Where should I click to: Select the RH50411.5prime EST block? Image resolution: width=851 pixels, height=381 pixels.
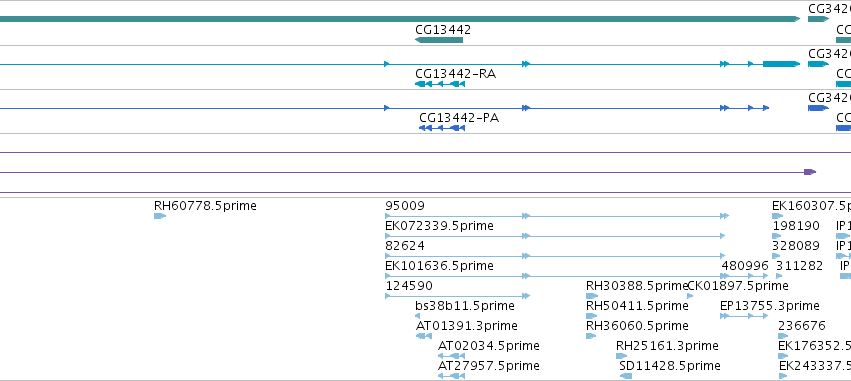click(x=592, y=316)
